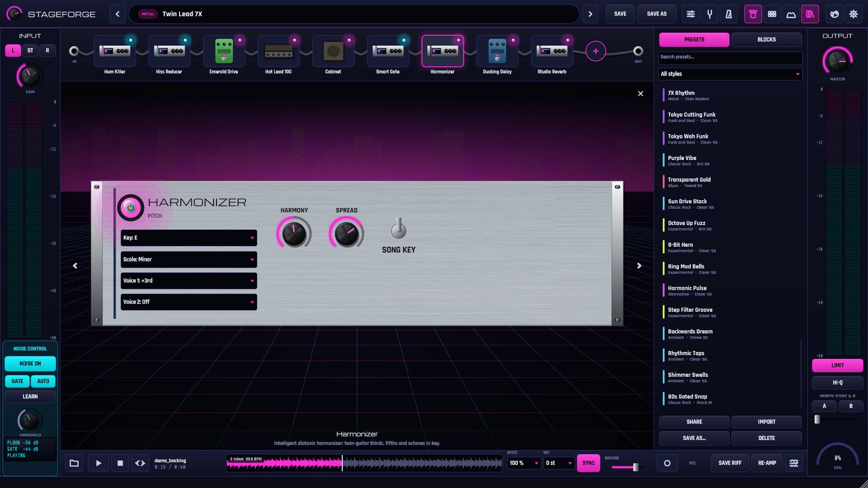The width and height of the screenshot is (868, 488).
Task: Open the Scale: Minor dropdown
Action: 189,259
